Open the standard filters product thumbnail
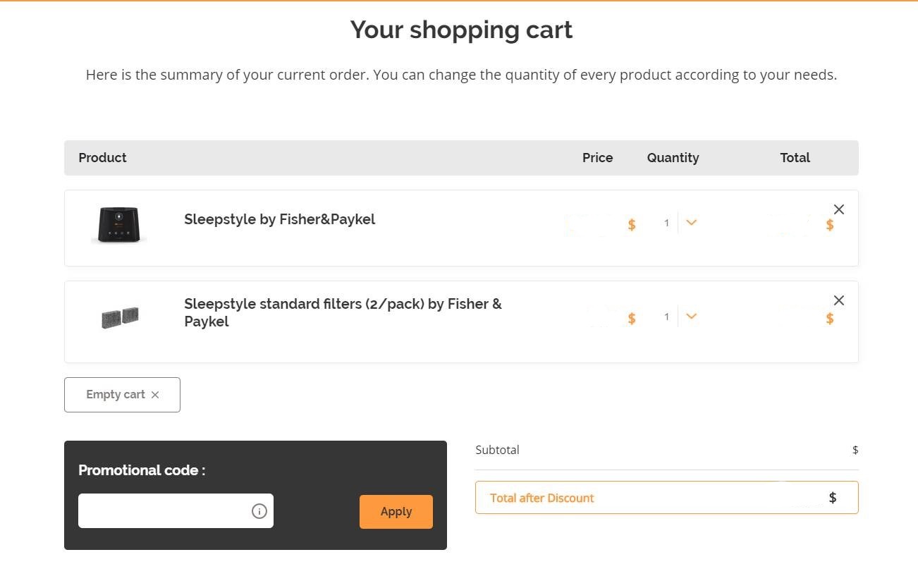918x588 pixels. coord(120,318)
